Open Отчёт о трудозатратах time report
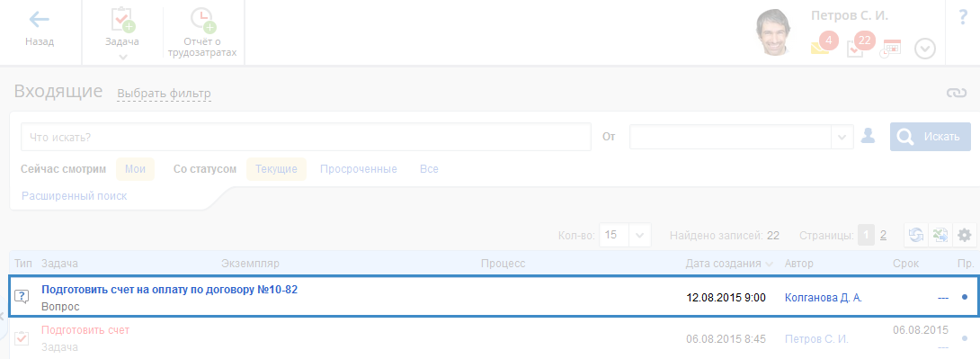The height and width of the screenshot is (359, 980). click(201, 32)
